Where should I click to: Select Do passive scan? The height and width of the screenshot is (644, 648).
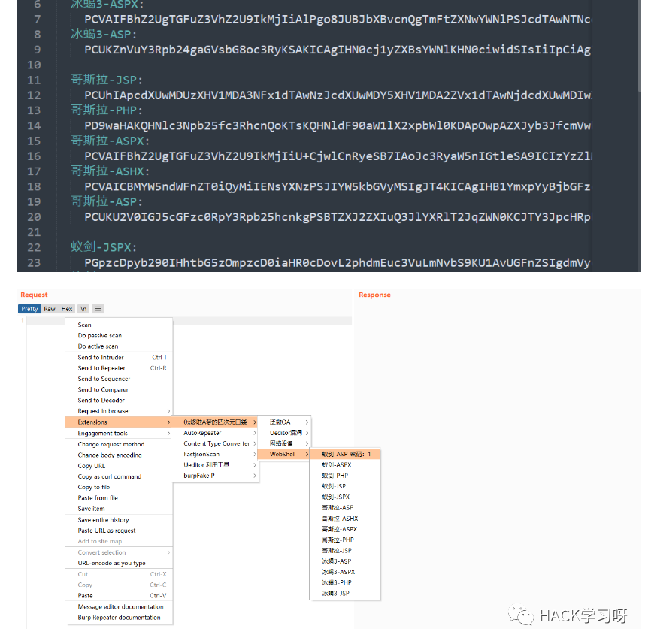click(119, 335)
